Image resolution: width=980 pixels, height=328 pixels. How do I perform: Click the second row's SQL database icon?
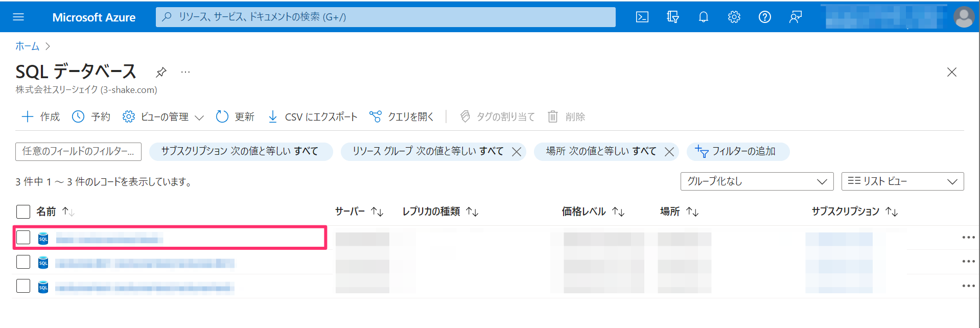43,262
